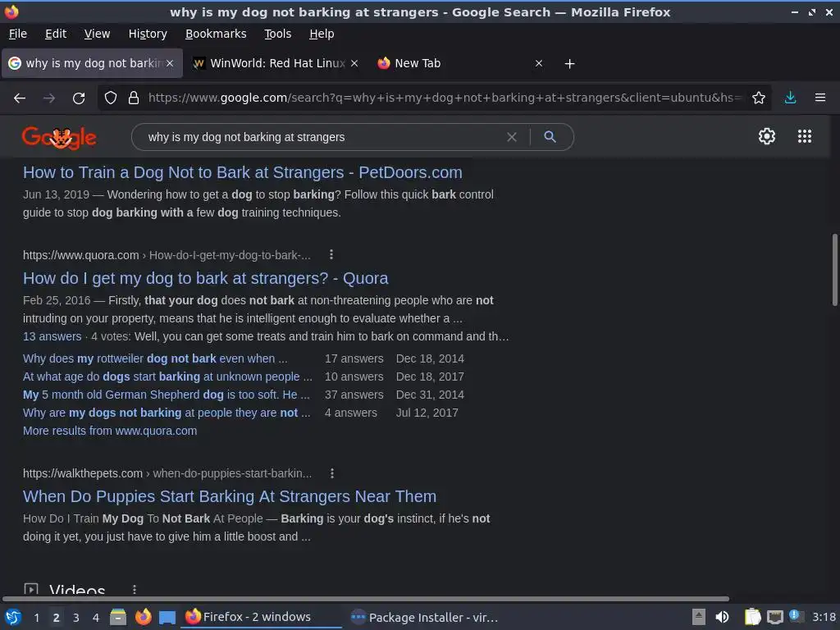
Task: Open the Help menu
Action: pyautogui.click(x=322, y=34)
